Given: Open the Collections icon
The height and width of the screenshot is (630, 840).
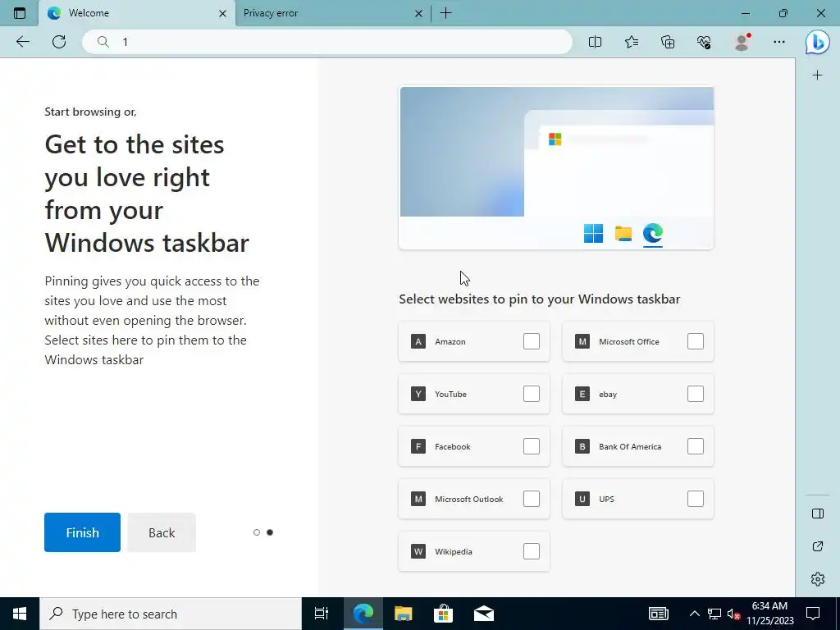Looking at the screenshot, I should tap(668, 42).
